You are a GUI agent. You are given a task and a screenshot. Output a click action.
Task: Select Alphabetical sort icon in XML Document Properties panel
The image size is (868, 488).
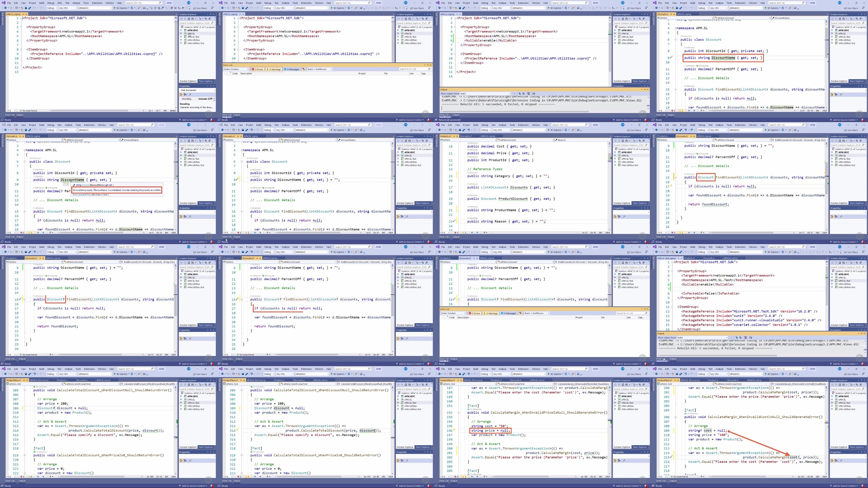(x=185, y=95)
